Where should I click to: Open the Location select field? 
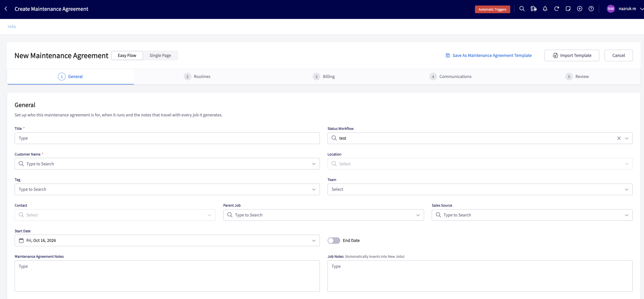(480, 164)
